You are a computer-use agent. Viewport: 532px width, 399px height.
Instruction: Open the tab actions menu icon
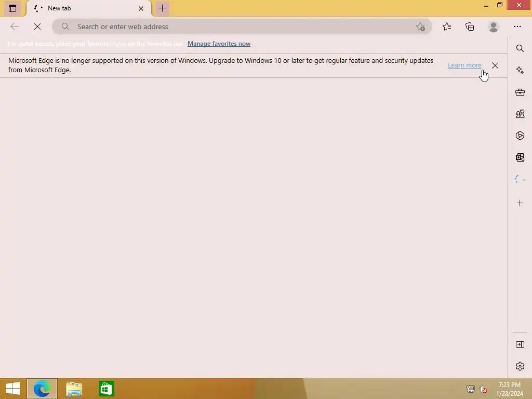coord(12,8)
